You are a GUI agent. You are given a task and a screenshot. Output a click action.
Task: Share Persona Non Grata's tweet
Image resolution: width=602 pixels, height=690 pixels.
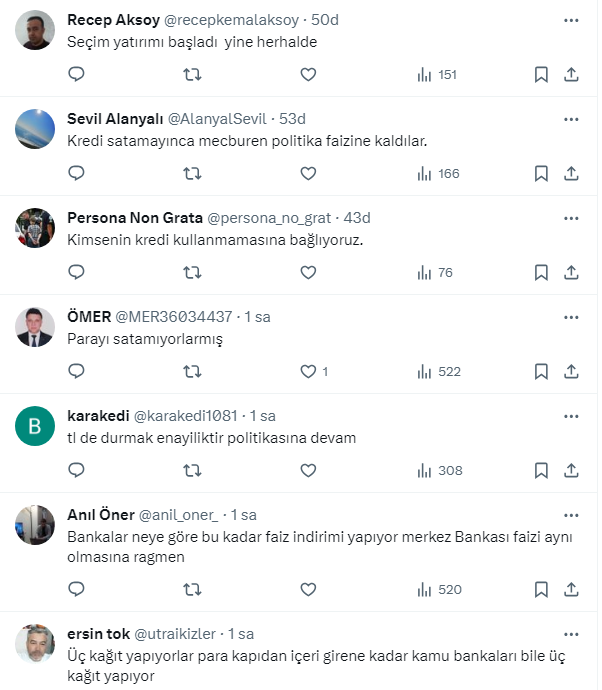tap(571, 272)
